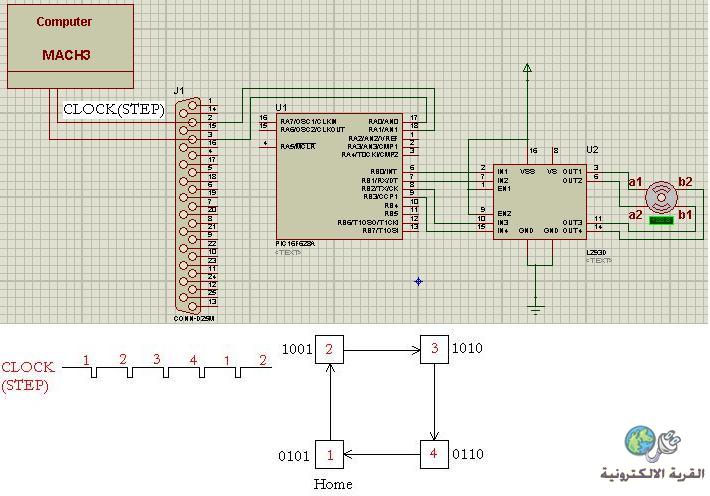Click the PIC16F628A part name text
710x496 pixels.
click(295, 244)
